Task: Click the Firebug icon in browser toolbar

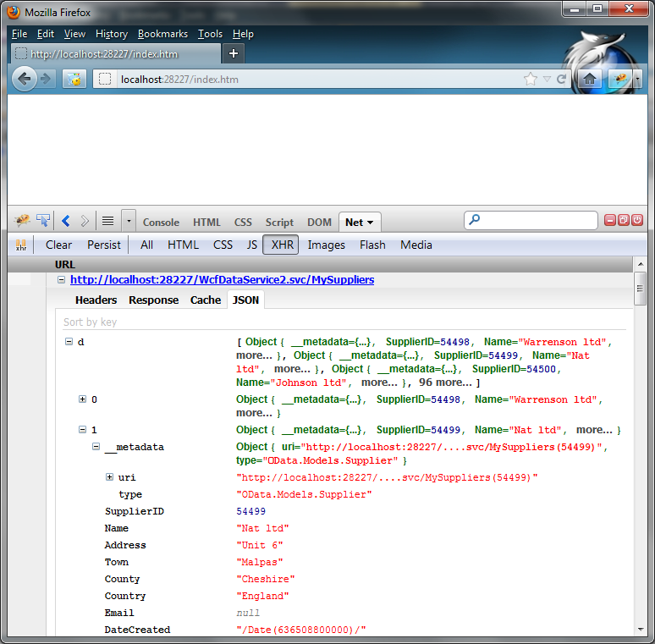Action: coord(620,79)
